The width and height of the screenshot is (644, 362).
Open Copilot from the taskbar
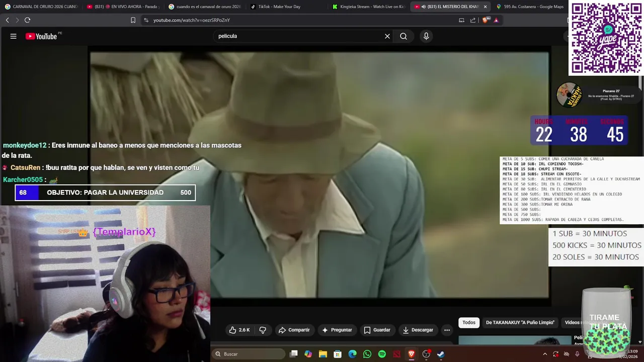308,354
